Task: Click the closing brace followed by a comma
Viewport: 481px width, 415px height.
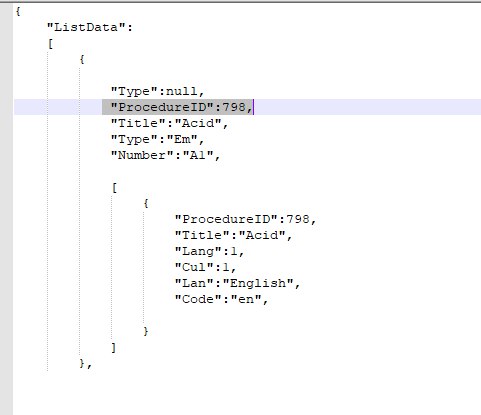Action: click(x=86, y=363)
